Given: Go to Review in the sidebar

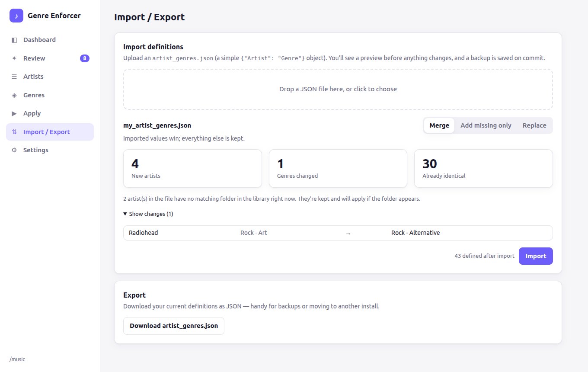Looking at the screenshot, I should pos(50,58).
